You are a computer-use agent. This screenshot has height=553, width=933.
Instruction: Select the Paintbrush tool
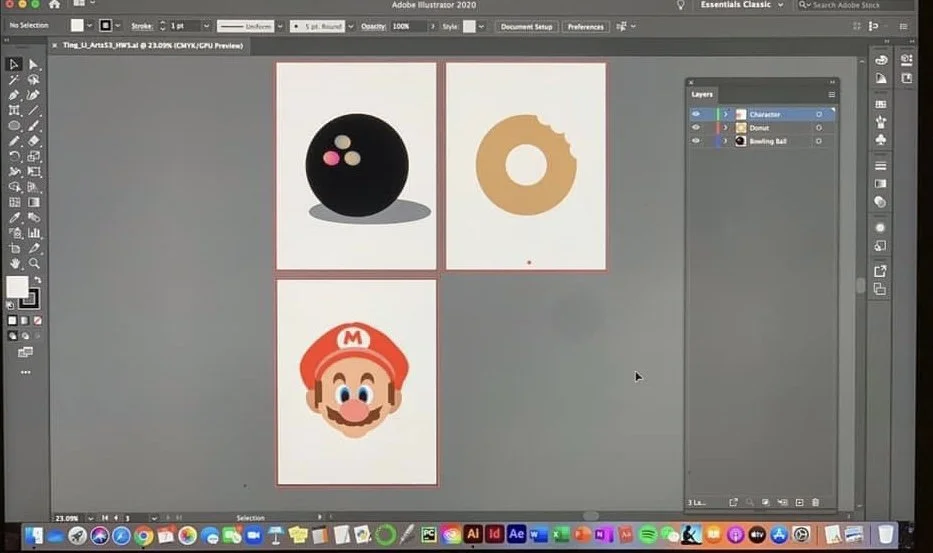coord(33,126)
